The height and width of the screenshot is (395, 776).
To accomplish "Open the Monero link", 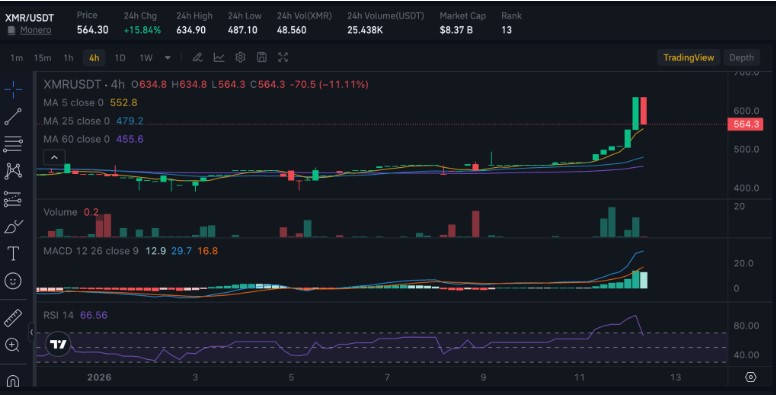I will pos(35,30).
